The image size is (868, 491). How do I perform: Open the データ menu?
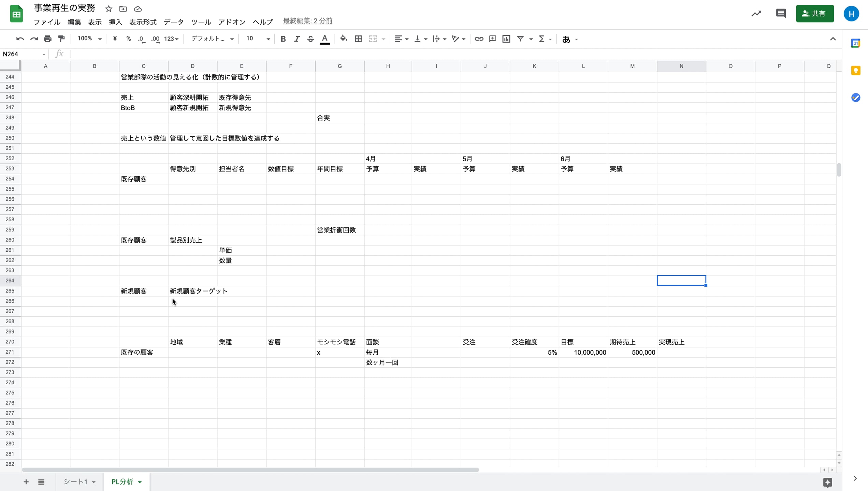point(174,22)
